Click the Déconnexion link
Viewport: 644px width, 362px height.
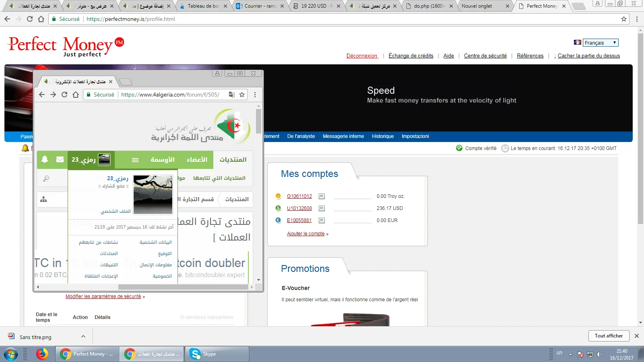(x=362, y=56)
